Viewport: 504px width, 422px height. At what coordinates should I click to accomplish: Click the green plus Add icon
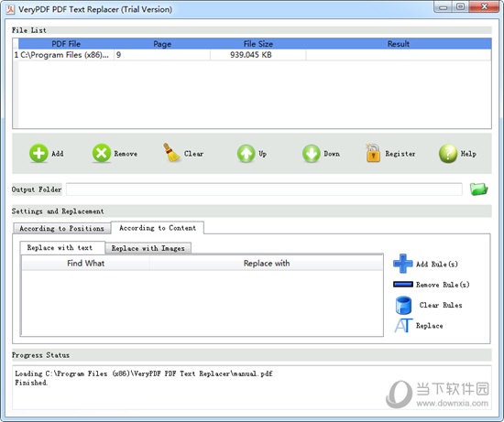click(38, 153)
